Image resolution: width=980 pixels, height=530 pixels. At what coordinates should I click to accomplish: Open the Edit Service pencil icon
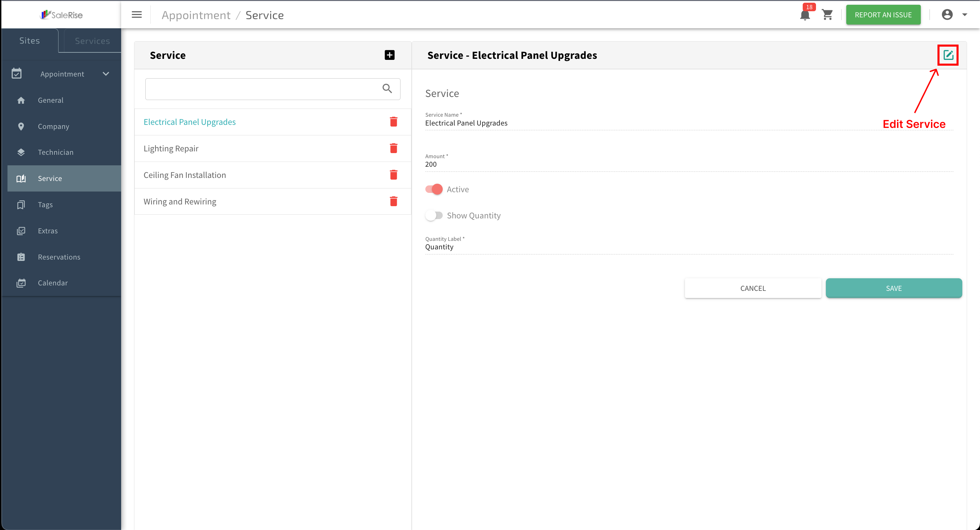948,55
